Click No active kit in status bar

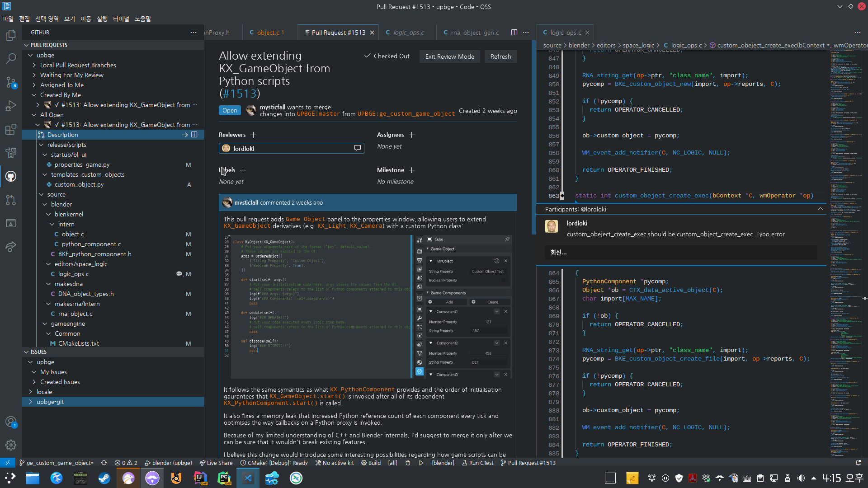pos(335,463)
